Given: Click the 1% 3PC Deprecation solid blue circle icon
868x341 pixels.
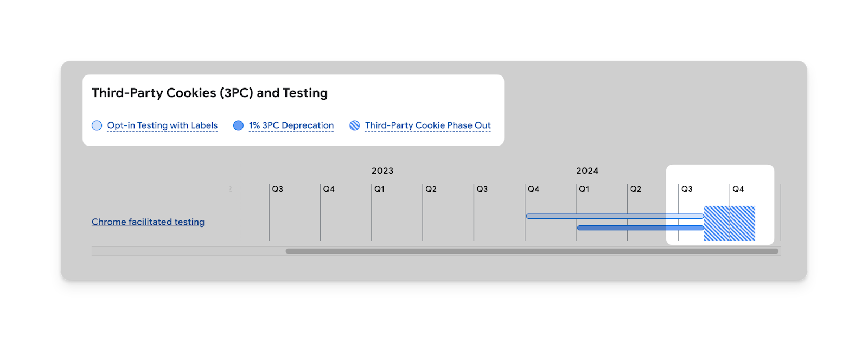Looking at the screenshot, I should tap(238, 125).
